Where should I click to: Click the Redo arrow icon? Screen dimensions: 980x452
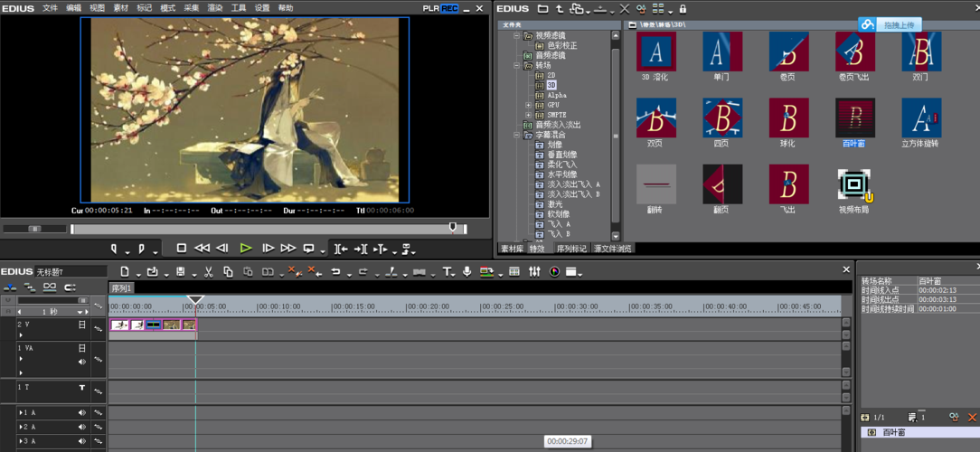coord(363,272)
